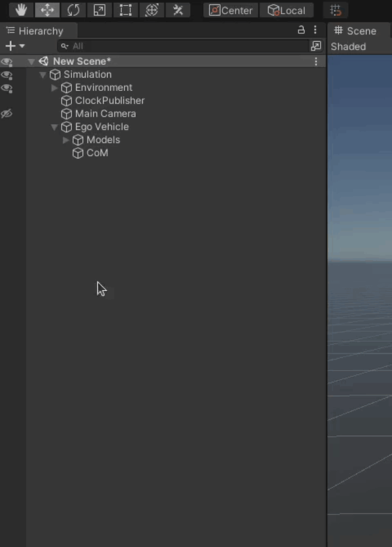Collapse the Simulation object
Screen dimensions: 392x547
[42, 75]
